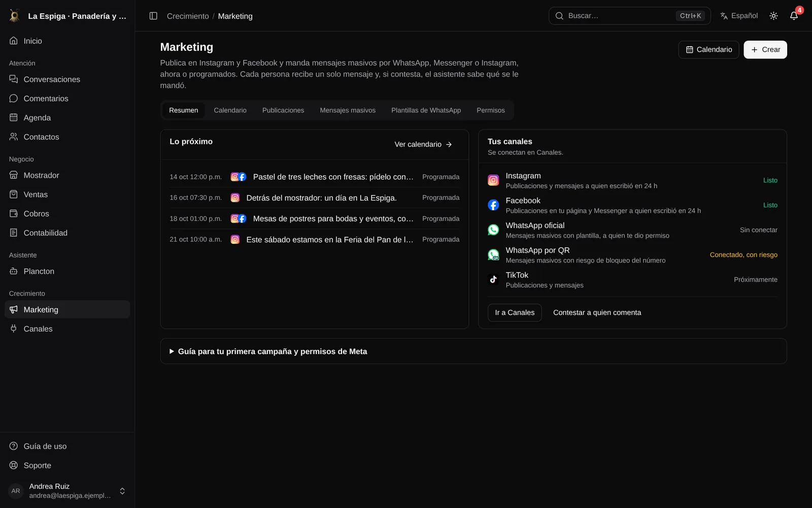Image resolution: width=812 pixels, height=508 pixels.
Task: Click the TikTok channel icon
Action: [x=493, y=280]
